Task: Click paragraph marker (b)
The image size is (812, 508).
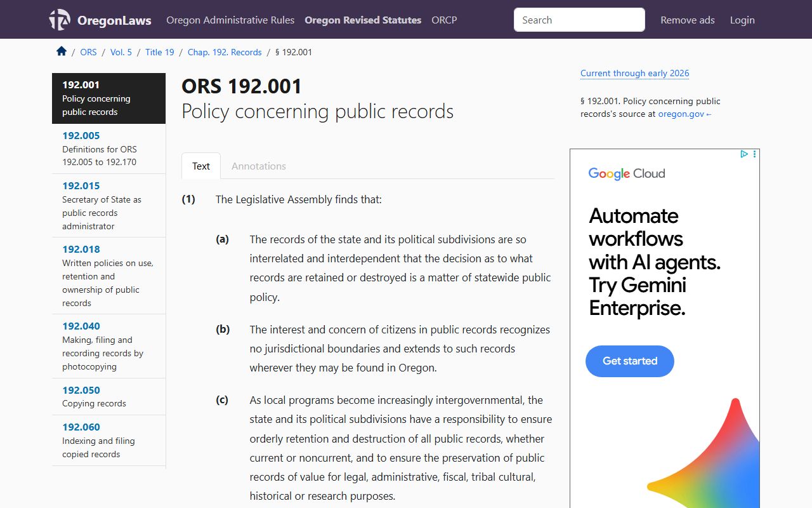Action: point(223,330)
